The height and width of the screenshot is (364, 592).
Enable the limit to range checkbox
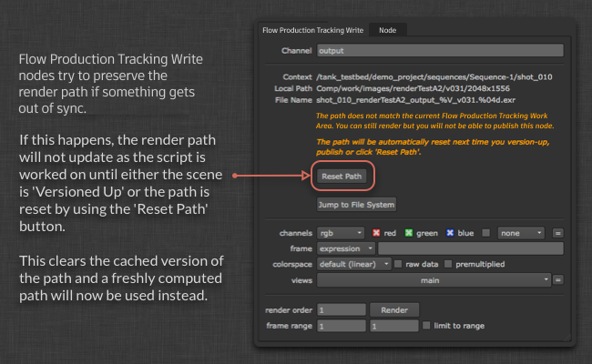click(426, 325)
